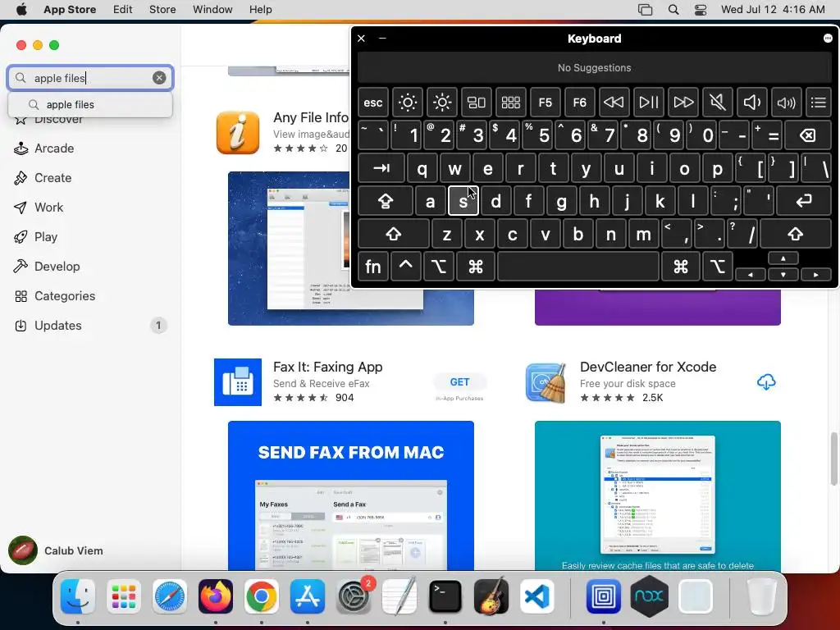Click GET for Fax It: Faxing App
This screenshot has height=630, width=840.
459,382
